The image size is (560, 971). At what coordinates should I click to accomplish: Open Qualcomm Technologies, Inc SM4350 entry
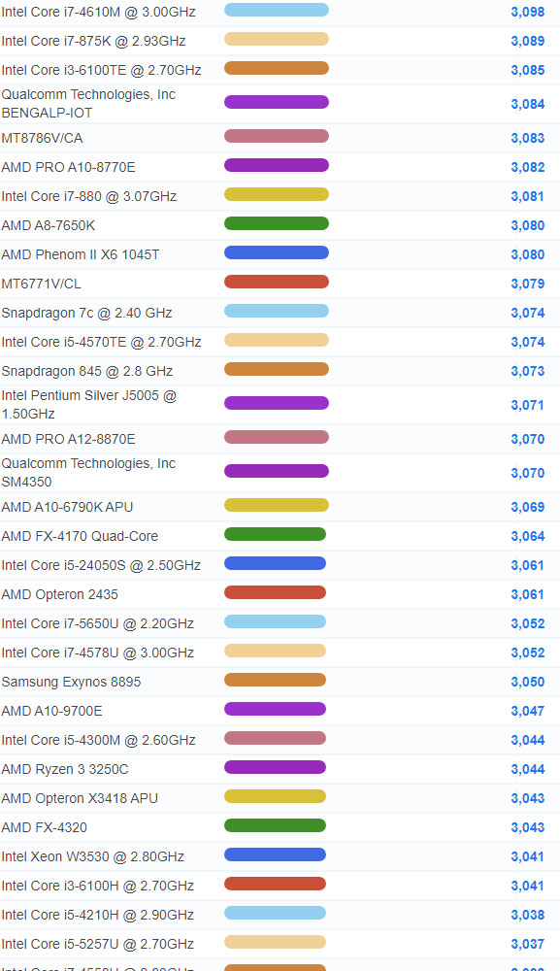pyautogui.click(x=88, y=473)
